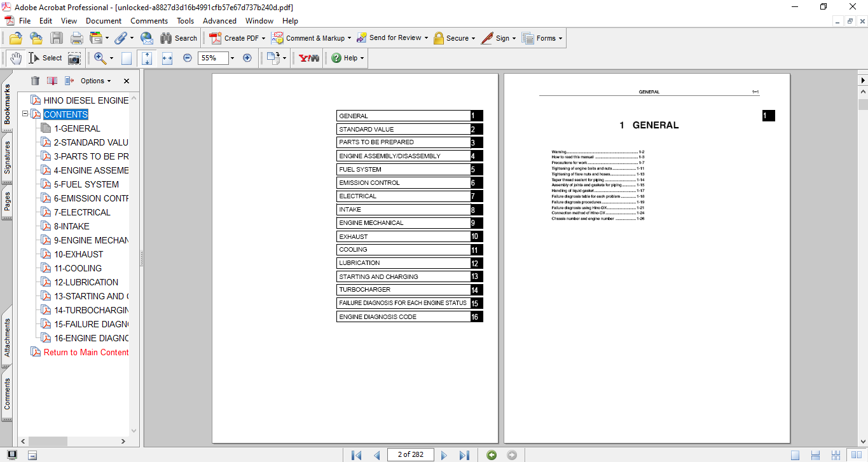This screenshot has width=868, height=462.
Task: Open the zoom percentage dropdown
Action: (x=232, y=58)
